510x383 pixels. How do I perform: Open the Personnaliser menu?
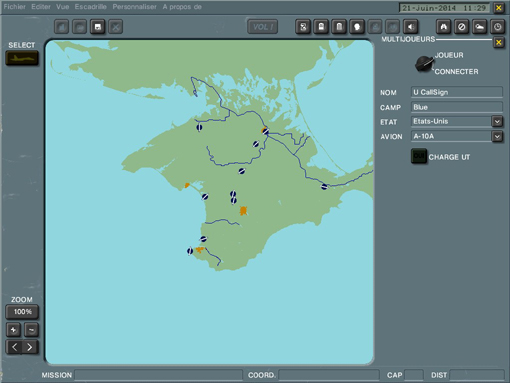[x=134, y=7]
